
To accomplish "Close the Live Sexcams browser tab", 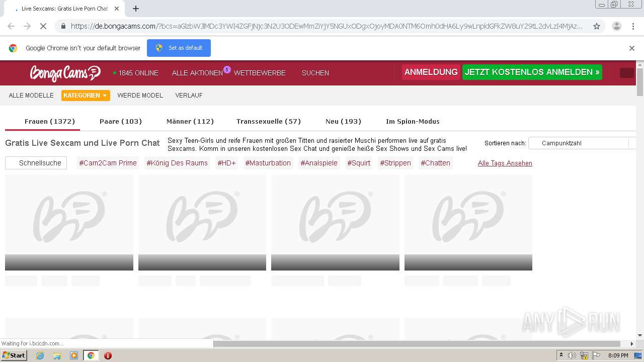I will [116, 9].
